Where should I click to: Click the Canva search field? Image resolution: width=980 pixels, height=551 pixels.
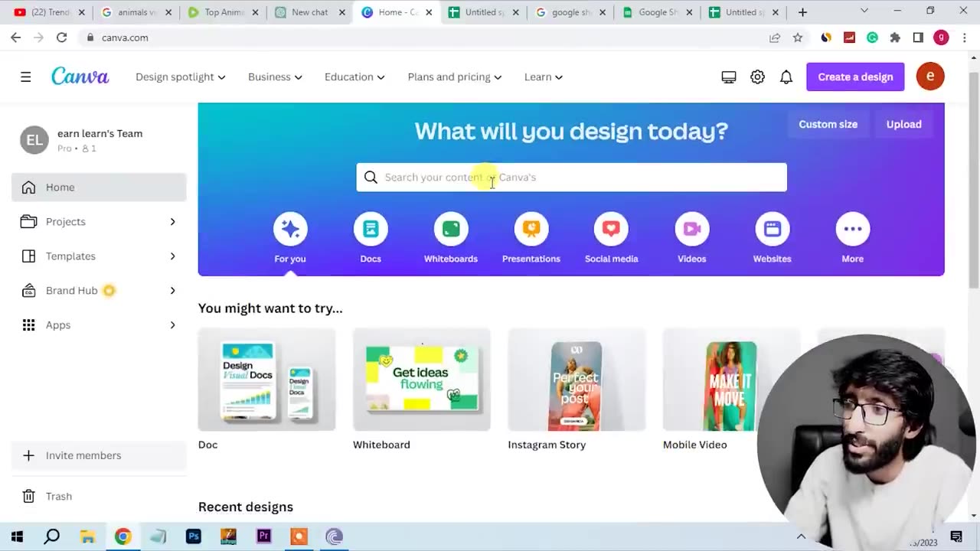(x=571, y=177)
